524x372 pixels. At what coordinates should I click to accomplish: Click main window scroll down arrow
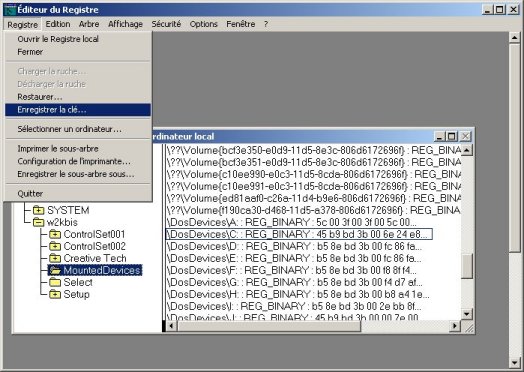(x=515, y=362)
